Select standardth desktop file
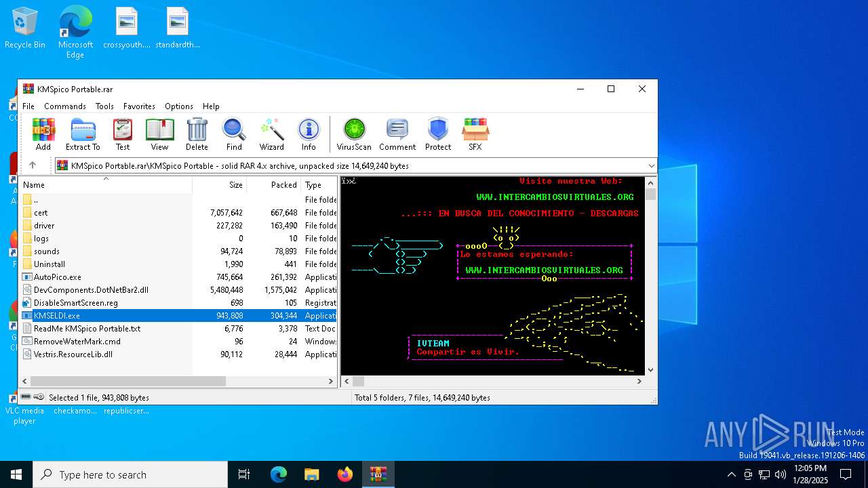The width and height of the screenshot is (868, 488). (178, 28)
